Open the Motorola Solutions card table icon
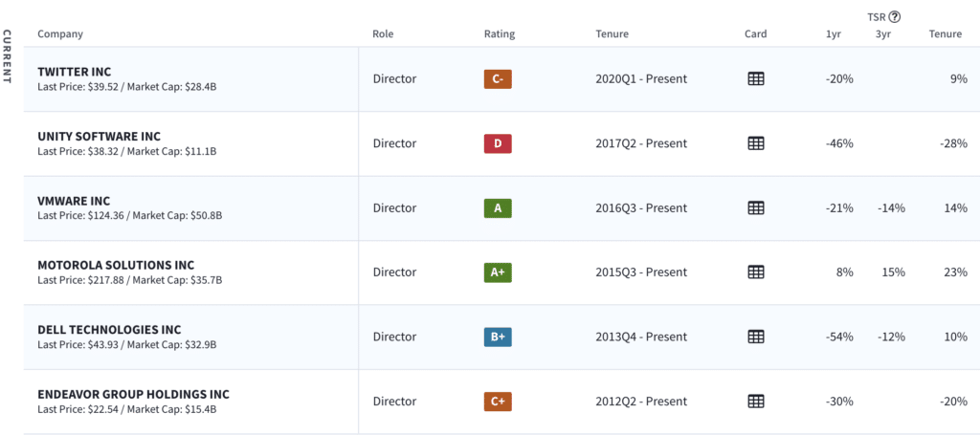This screenshot has height=435, width=980. [756, 272]
